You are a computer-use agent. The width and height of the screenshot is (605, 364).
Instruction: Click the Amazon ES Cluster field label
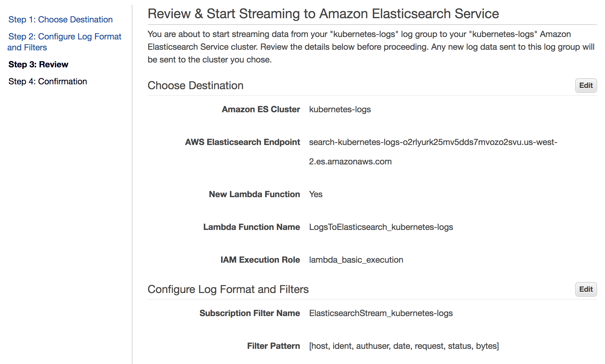(261, 109)
